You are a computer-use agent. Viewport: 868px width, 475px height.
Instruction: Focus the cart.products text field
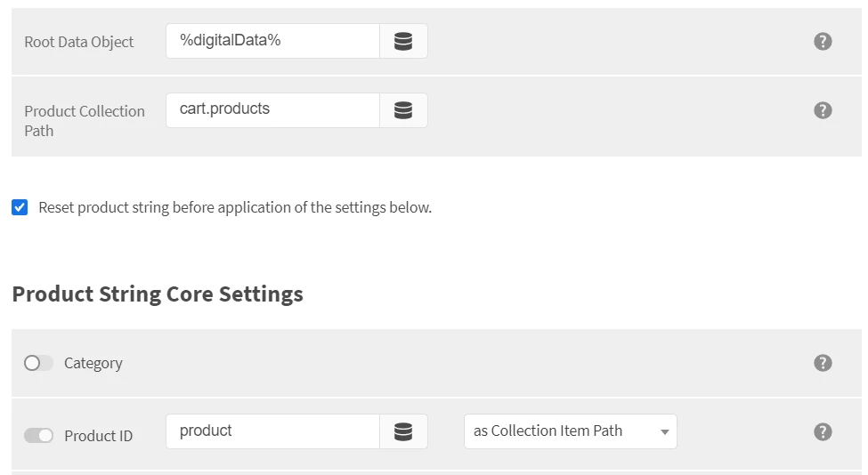tap(272, 110)
